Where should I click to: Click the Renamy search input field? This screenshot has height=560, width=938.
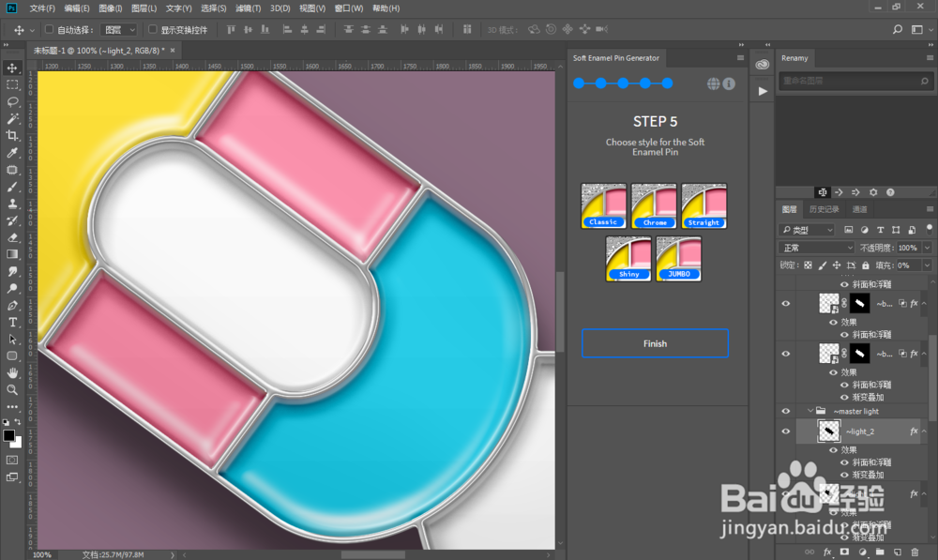[x=855, y=81]
